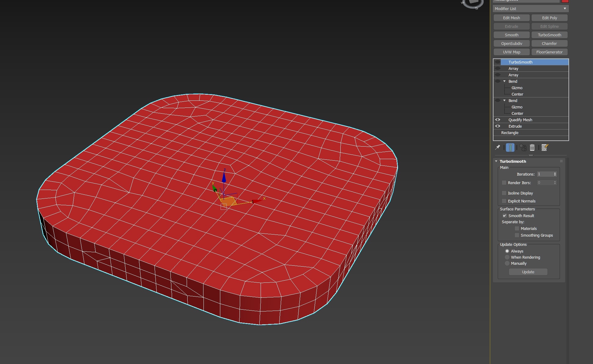The width and height of the screenshot is (593, 364).
Task: Open the Modifier List dropdown
Action: coord(531,9)
